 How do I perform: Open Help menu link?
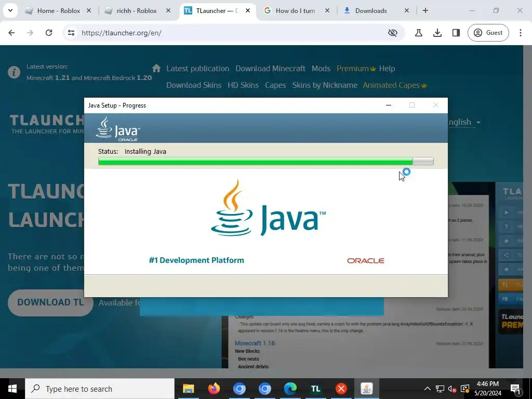coord(387,69)
